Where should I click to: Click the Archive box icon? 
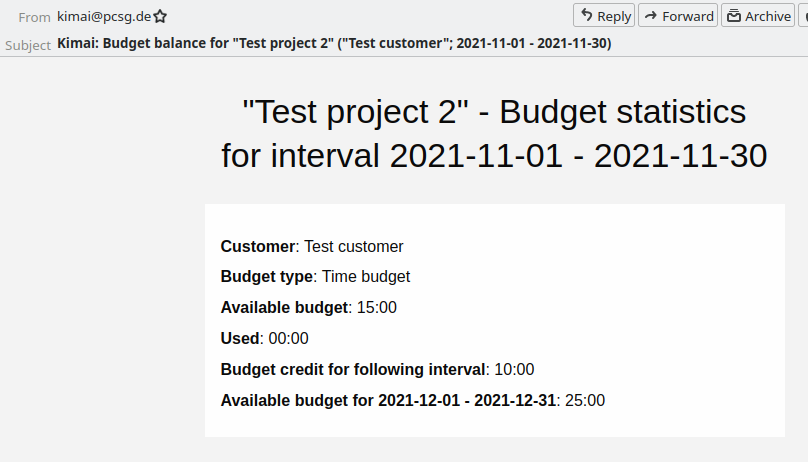[734, 15]
